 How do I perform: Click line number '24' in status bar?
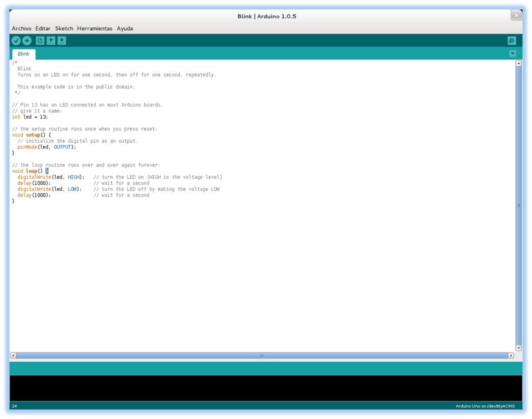click(14, 406)
